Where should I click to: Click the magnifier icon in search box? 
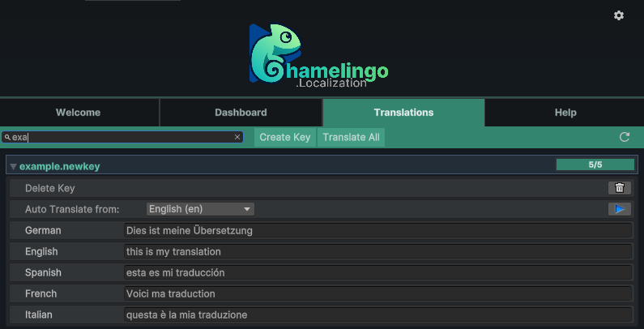[x=7, y=138]
